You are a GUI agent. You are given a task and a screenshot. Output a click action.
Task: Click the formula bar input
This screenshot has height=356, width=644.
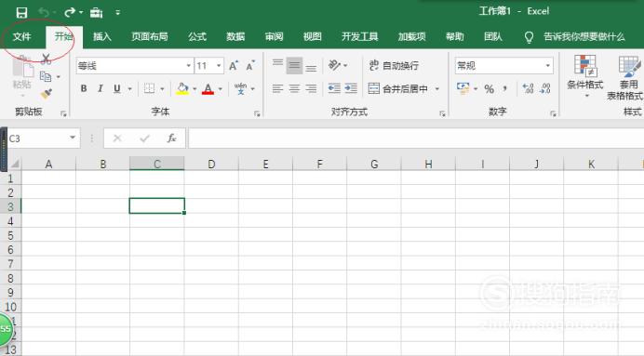pos(416,138)
